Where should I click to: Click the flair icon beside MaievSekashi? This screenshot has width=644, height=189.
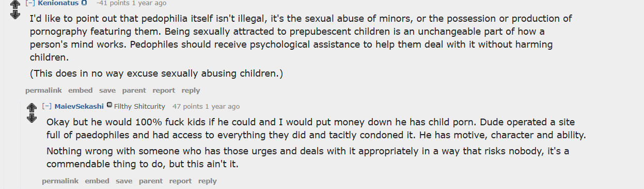click(x=109, y=106)
